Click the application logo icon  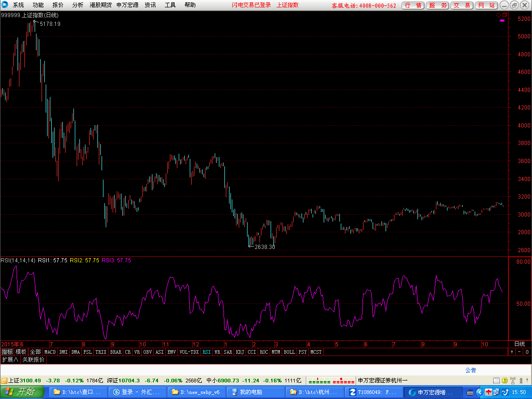pyautogui.click(x=5, y=5)
